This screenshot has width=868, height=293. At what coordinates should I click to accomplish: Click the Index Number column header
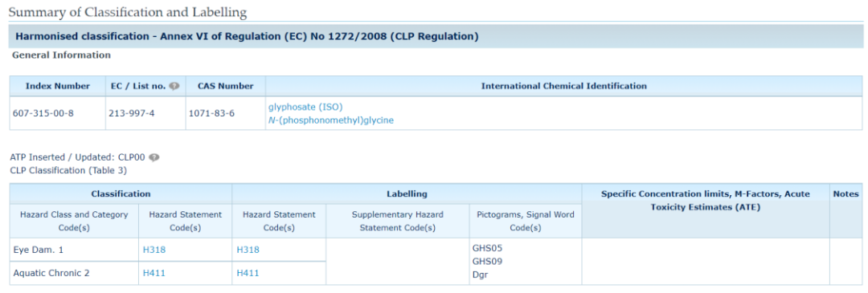tap(58, 86)
